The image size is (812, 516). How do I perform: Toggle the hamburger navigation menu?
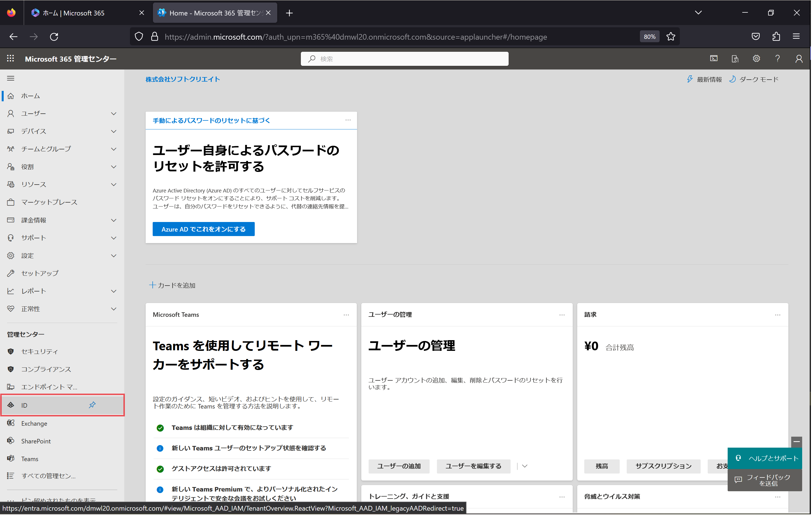click(x=11, y=78)
